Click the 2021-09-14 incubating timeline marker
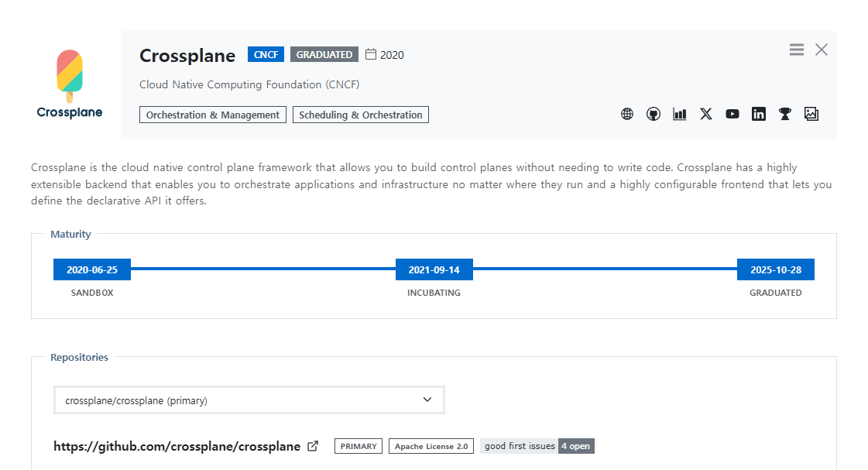This screenshot has width=868, height=470. click(x=434, y=269)
